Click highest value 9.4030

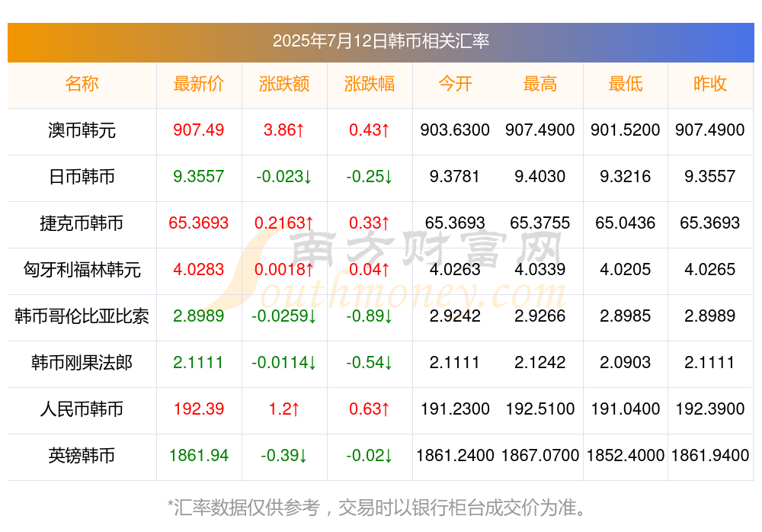click(540, 176)
